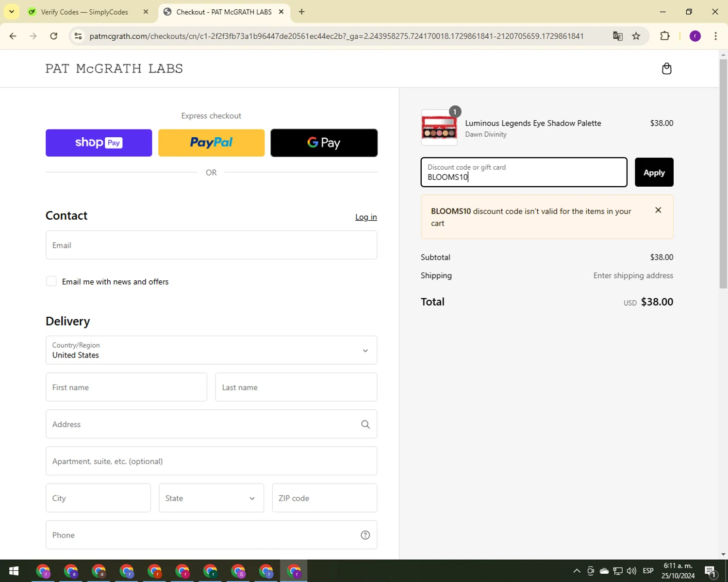Select the active Chrome window in taskbar
Image resolution: width=728 pixels, height=582 pixels.
pyautogui.click(x=294, y=571)
